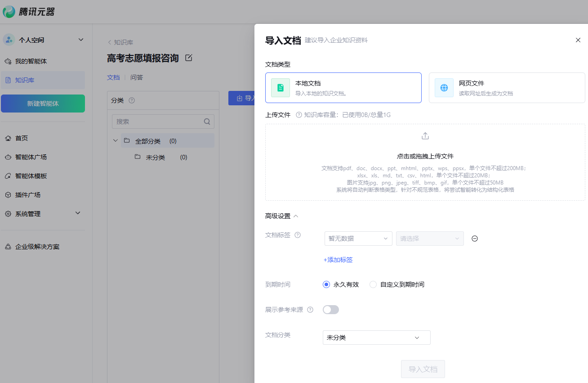Click the help icon beside 展示参考来源
This screenshot has height=383, width=588.
(x=310, y=310)
